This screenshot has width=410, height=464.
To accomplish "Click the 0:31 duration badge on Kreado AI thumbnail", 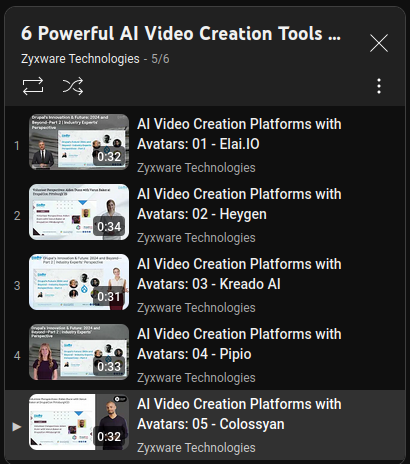I will tap(109, 297).
